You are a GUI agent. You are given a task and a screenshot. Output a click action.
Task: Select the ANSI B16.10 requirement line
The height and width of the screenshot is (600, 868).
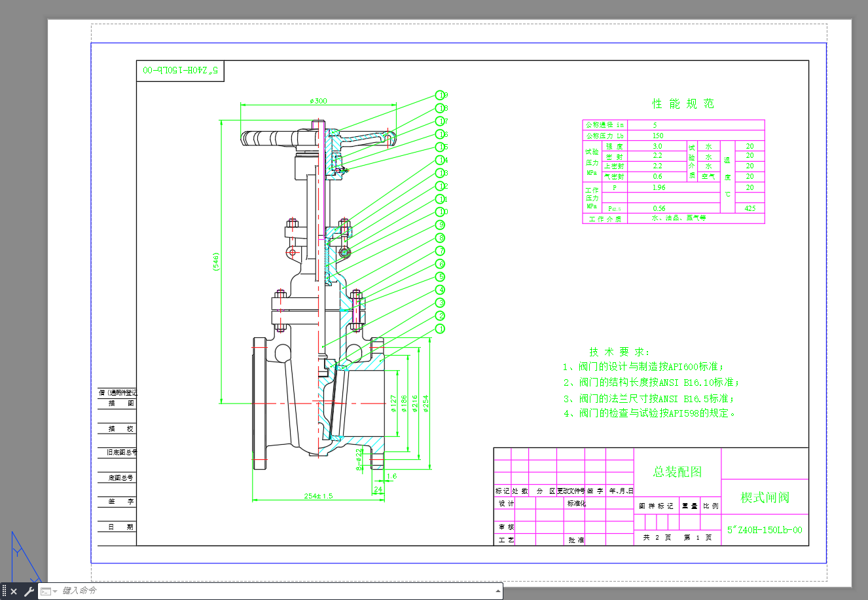[651, 383]
